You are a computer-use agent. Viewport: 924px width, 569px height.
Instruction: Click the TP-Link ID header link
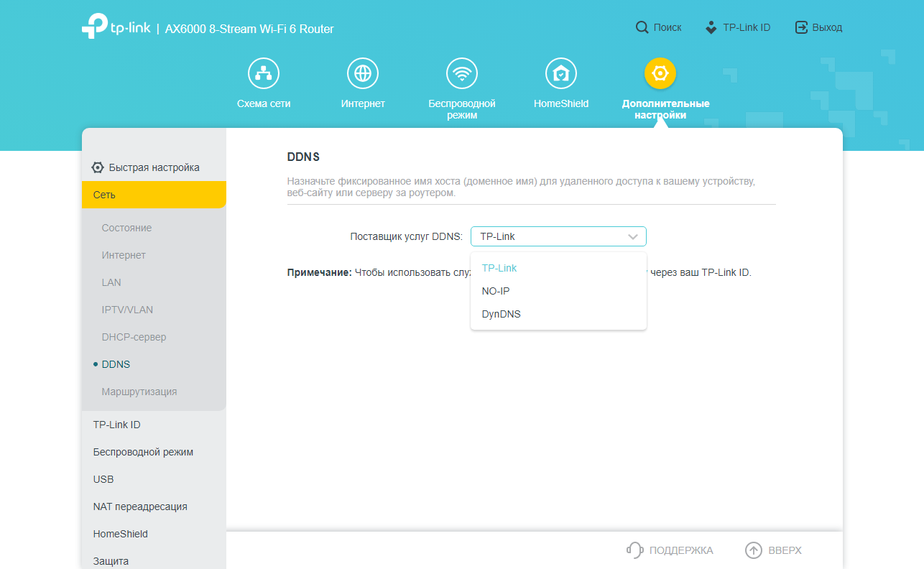click(x=747, y=27)
